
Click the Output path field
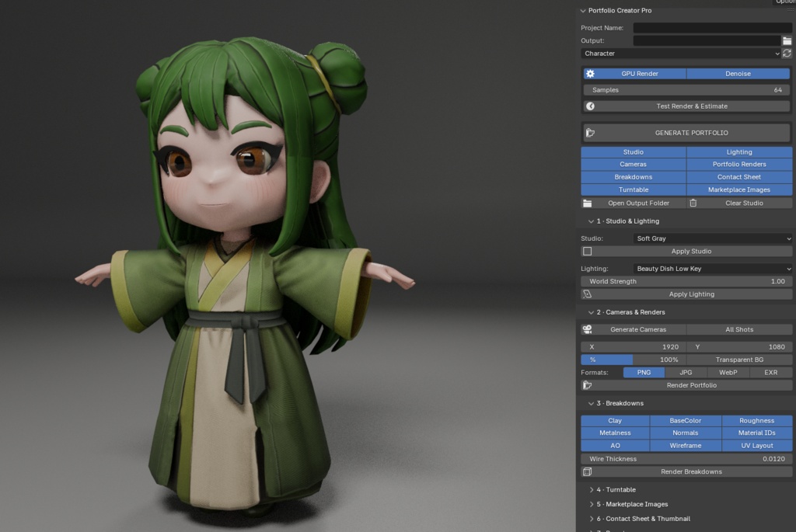707,40
